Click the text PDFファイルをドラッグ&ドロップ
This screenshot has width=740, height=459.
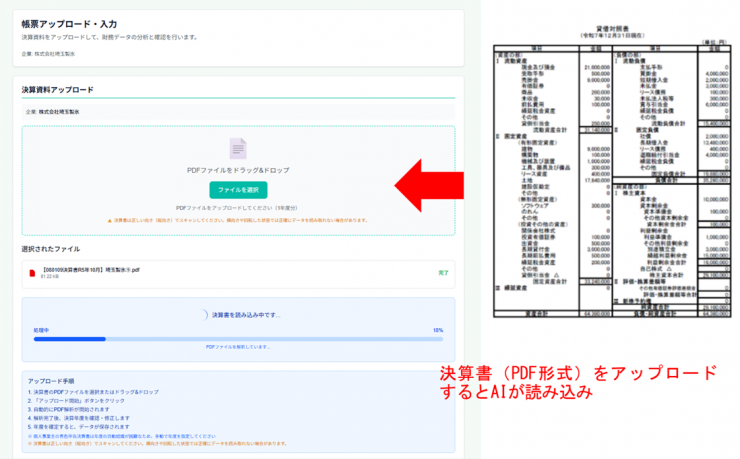click(238, 170)
